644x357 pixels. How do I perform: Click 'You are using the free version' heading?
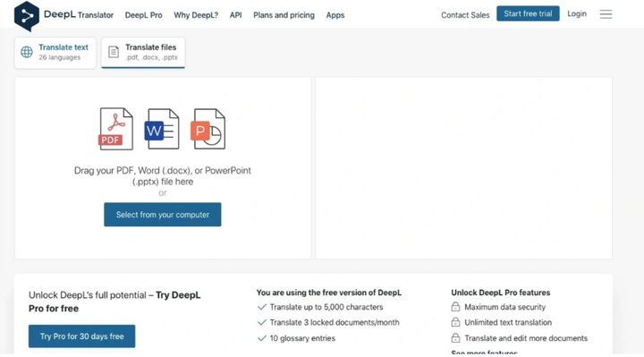[x=329, y=293]
